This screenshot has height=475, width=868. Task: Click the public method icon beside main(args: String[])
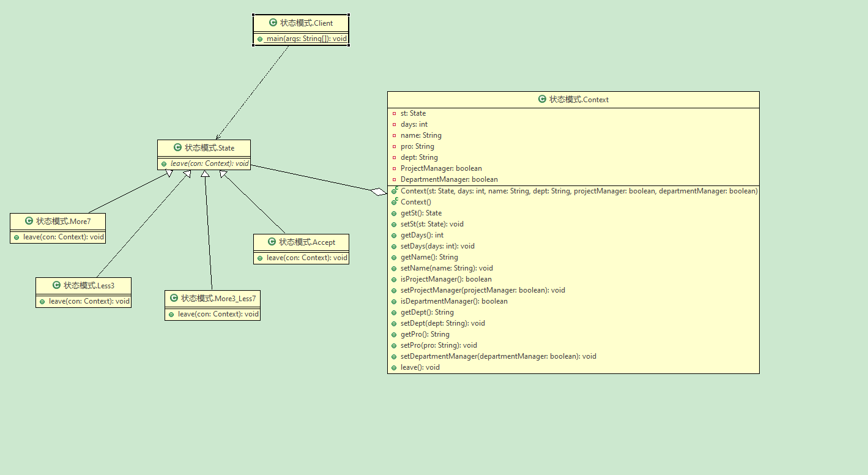[x=260, y=39]
